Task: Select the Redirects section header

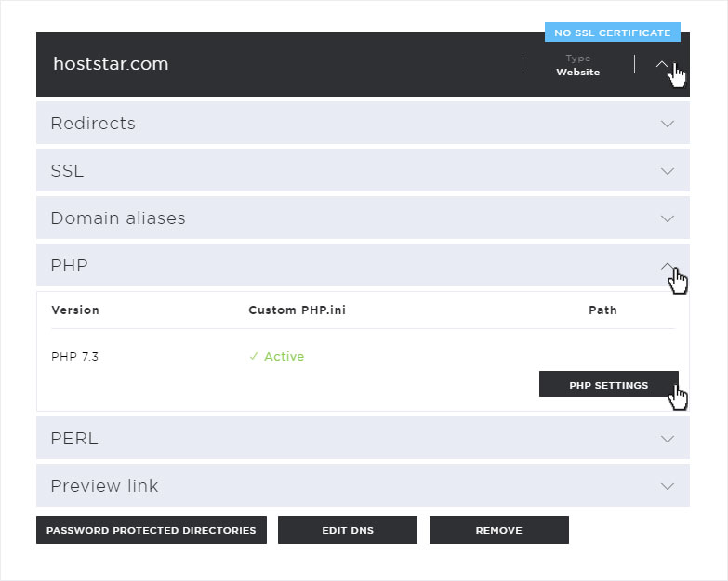Action: [x=364, y=123]
